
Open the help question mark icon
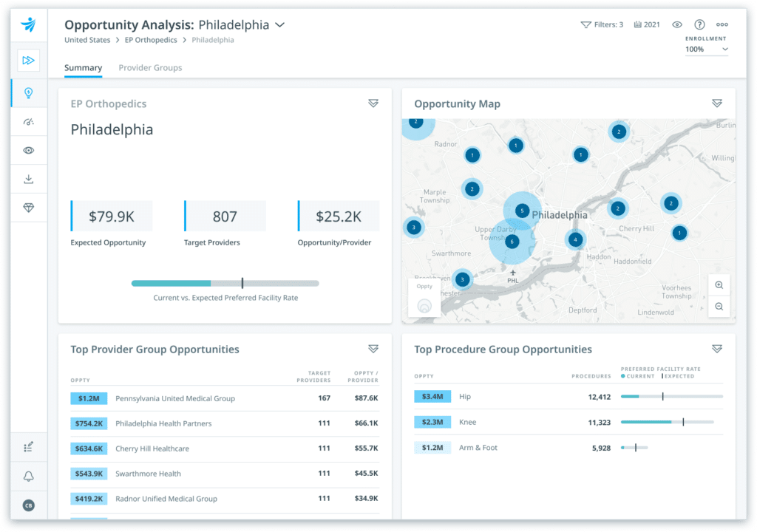click(699, 24)
